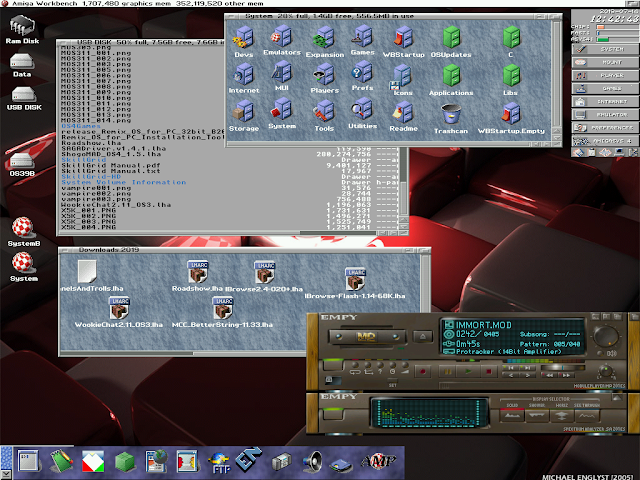Click the USB DISK window vertical scrollbar
The width and height of the screenshot is (640, 480).
point(403,182)
